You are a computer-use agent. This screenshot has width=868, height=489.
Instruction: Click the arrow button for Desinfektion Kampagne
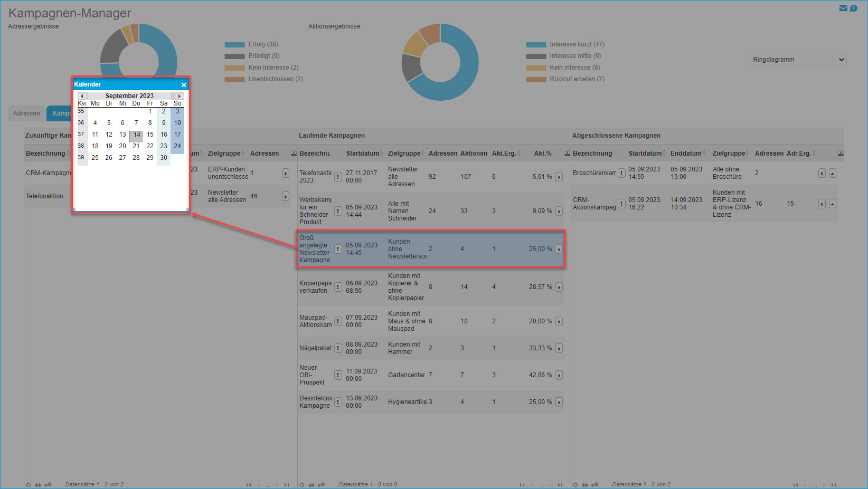(559, 402)
